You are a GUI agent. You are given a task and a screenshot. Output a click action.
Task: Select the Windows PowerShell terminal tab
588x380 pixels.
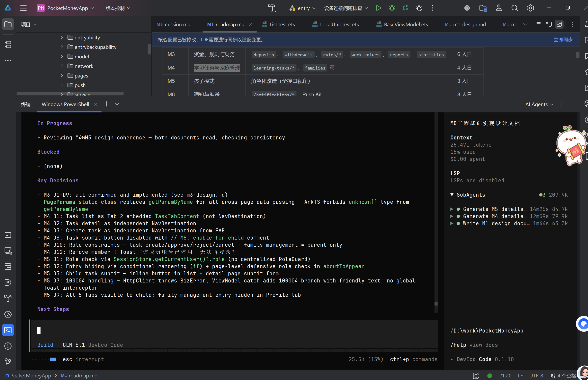(x=65, y=104)
